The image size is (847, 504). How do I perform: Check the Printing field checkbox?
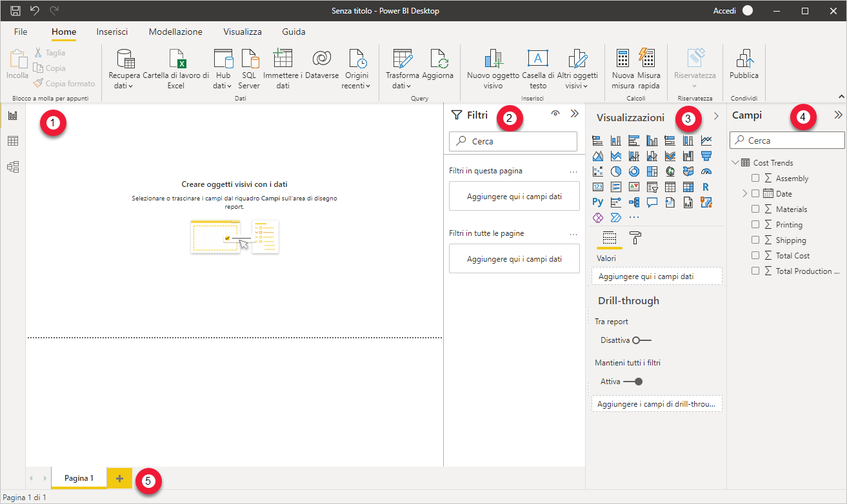tap(755, 225)
